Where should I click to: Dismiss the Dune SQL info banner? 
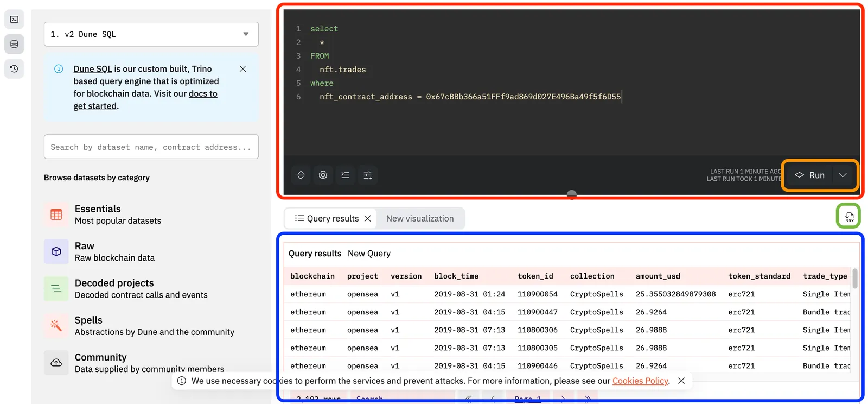[x=243, y=69]
